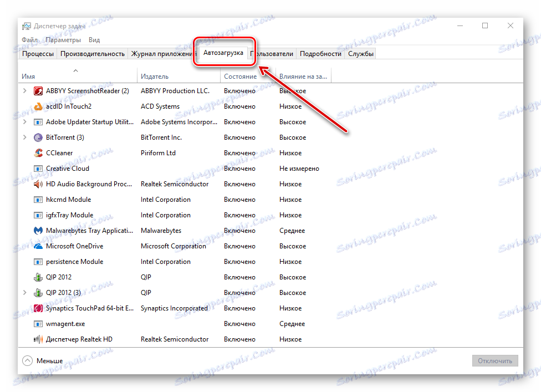Viewport: 541px width, 392px height.
Task: Click the CCleaner icon
Action: (38, 153)
